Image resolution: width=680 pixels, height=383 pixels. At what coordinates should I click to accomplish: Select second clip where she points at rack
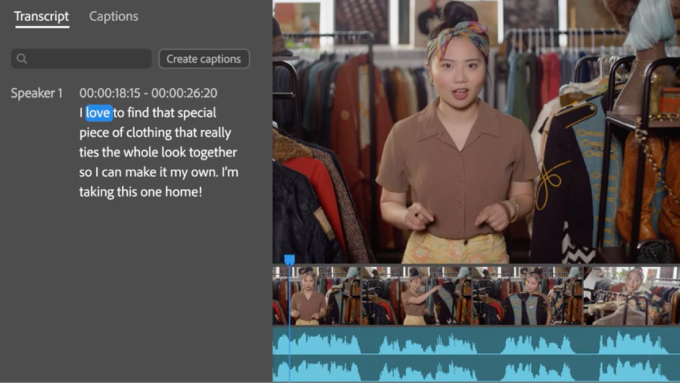(416, 296)
